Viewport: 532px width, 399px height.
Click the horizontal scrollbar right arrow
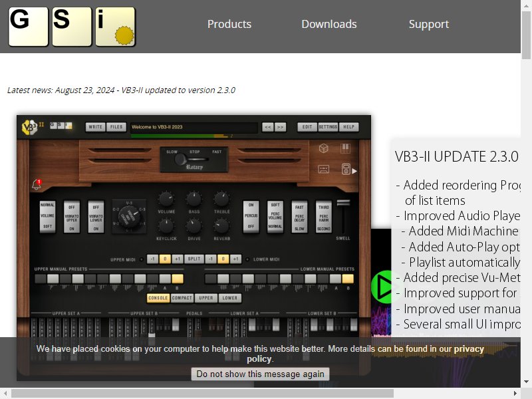coord(515,393)
